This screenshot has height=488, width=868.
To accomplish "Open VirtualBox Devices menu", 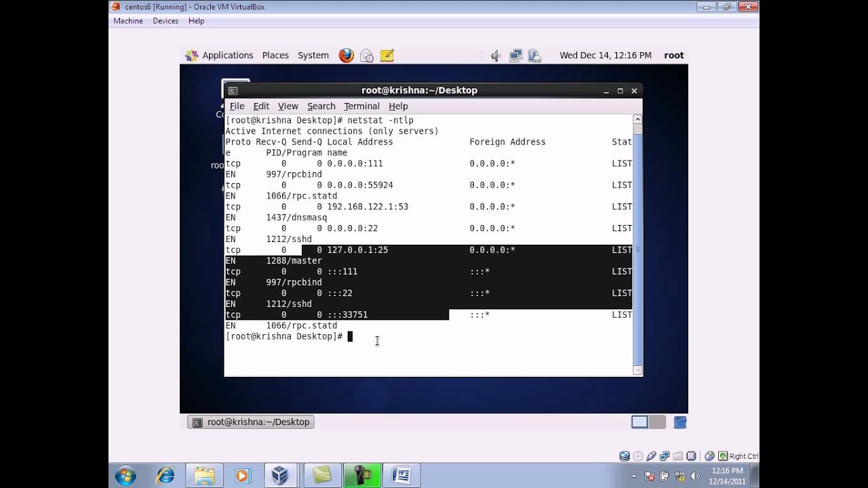I will 165,21.
